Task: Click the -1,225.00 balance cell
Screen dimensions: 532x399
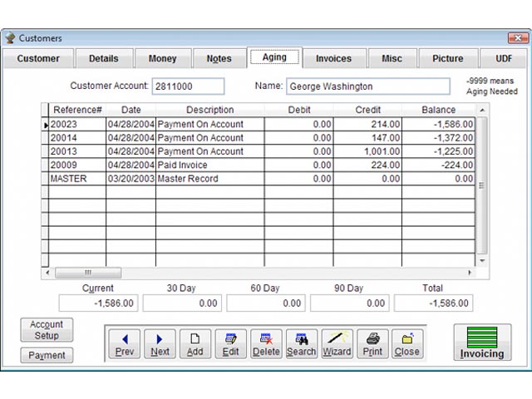Action: click(x=438, y=151)
